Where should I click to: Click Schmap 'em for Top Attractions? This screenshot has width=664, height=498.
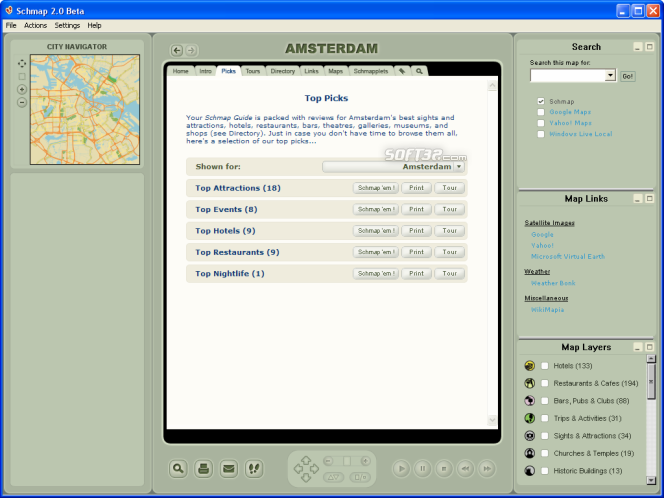[376, 188]
